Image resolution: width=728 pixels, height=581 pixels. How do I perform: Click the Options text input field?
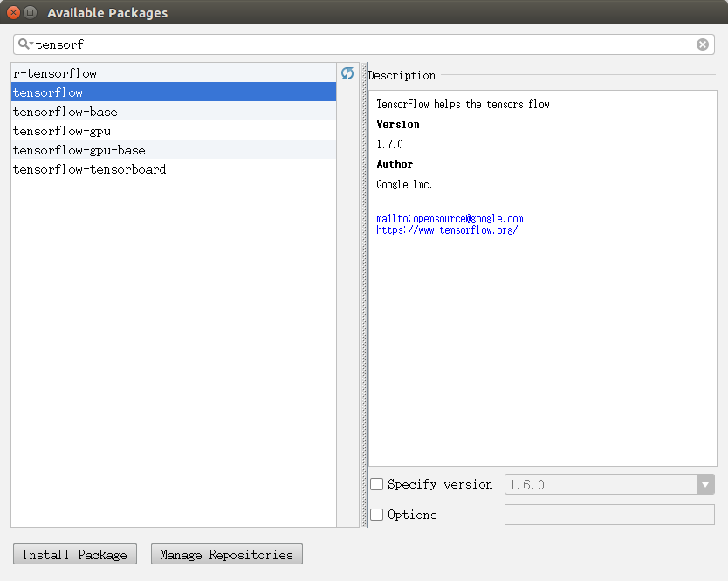click(x=609, y=515)
